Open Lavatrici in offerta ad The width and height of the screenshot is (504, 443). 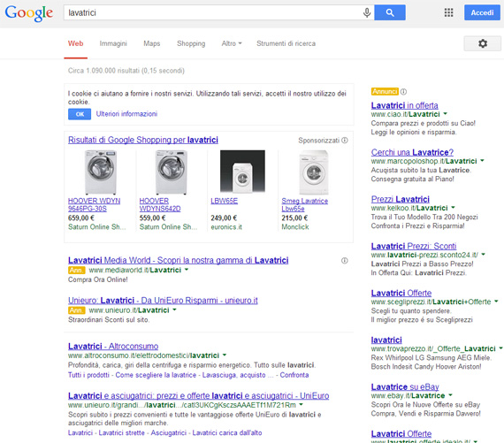click(x=404, y=105)
